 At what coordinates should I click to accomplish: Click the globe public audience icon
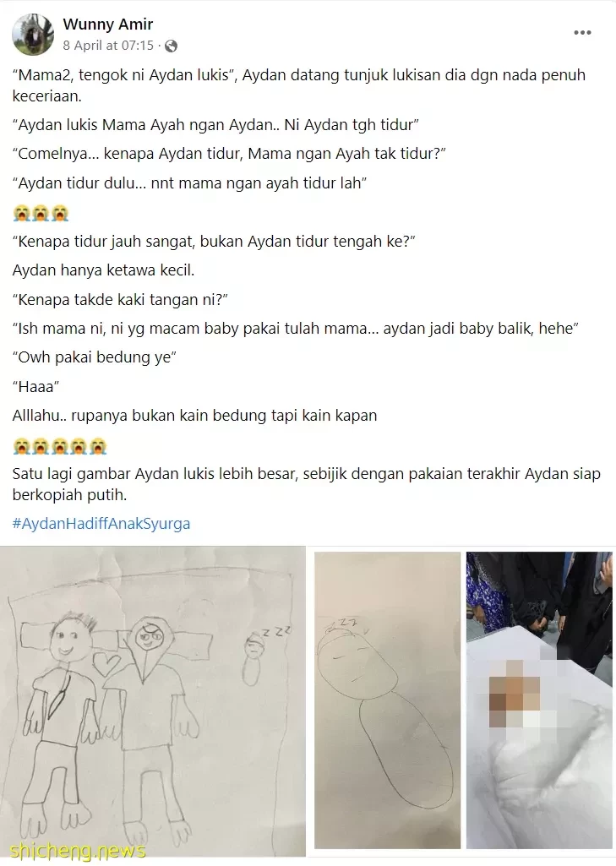click(172, 46)
